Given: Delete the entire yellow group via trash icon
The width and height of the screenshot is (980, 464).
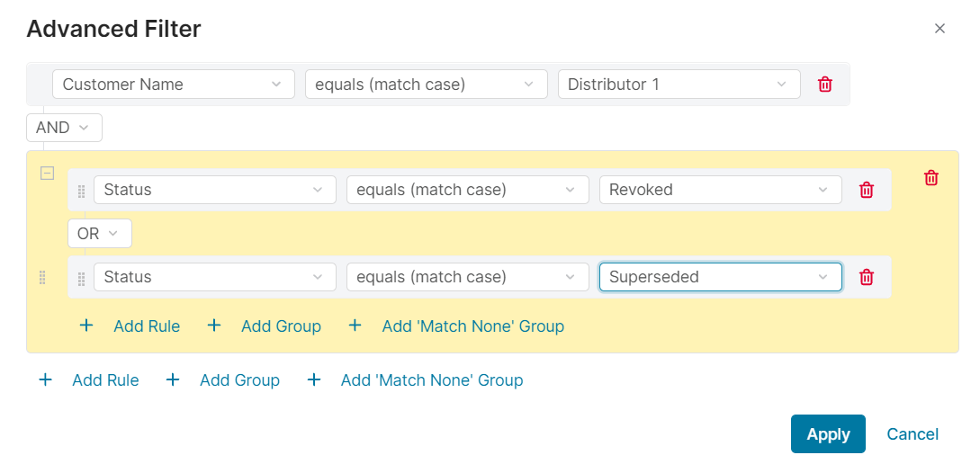Looking at the screenshot, I should 931,178.
